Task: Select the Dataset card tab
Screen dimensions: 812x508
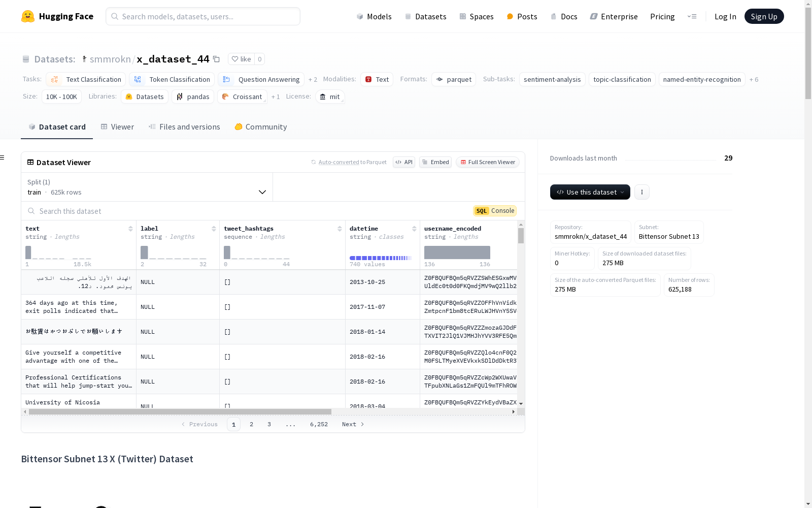Action: (x=57, y=126)
